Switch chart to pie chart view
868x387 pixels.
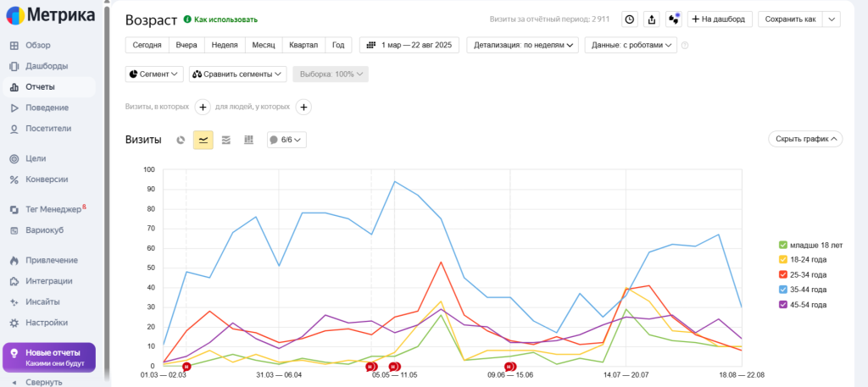pos(181,140)
